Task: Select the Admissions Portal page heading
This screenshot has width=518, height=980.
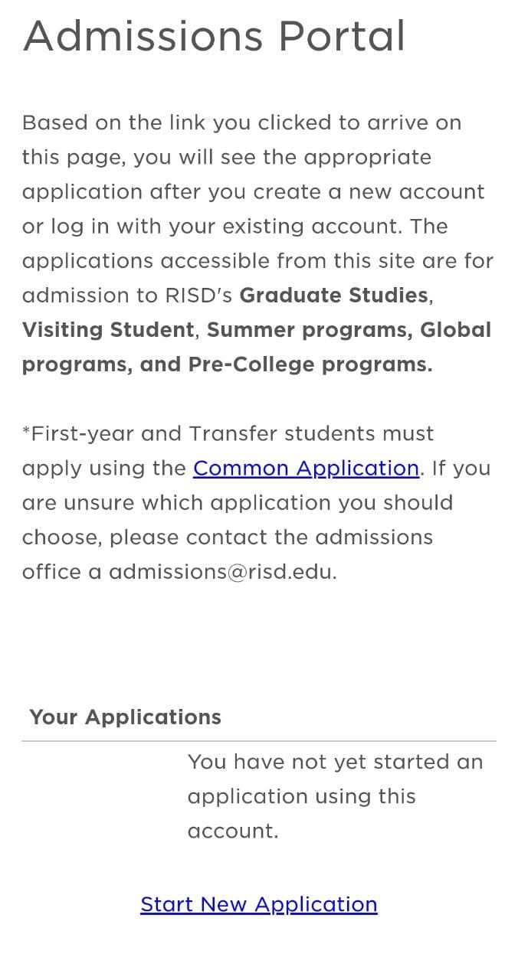Action: (215, 36)
